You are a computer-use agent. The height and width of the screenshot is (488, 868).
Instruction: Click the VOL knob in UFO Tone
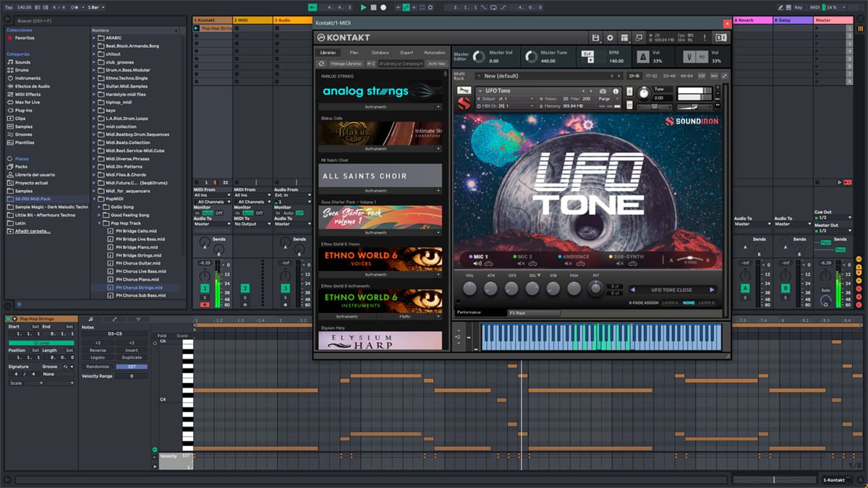coord(470,288)
